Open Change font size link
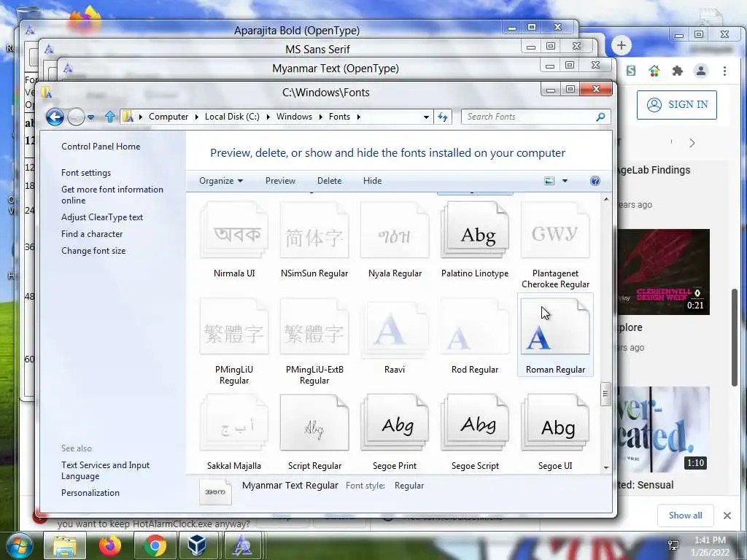Viewport: 747px width, 560px height. pyautogui.click(x=93, y=251)
